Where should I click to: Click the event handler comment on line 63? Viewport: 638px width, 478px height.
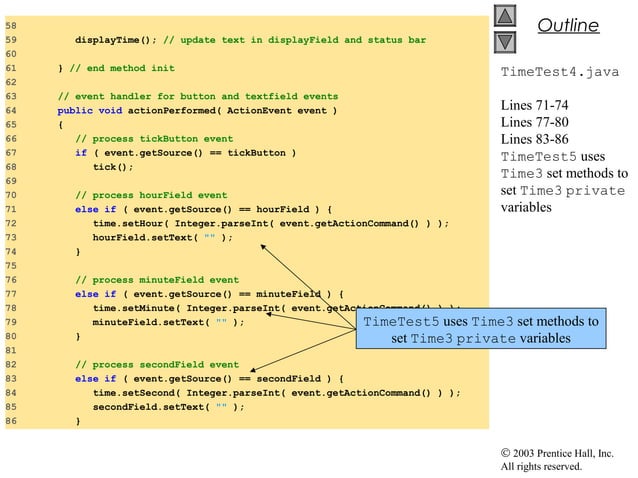tap(198, 96)
